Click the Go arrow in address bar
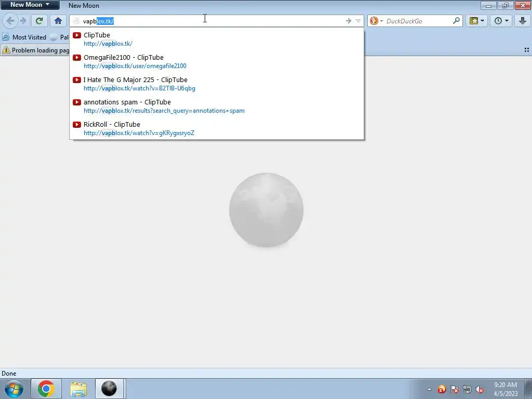Viewport: 532px width, 399px height. [x=349, y=21]
